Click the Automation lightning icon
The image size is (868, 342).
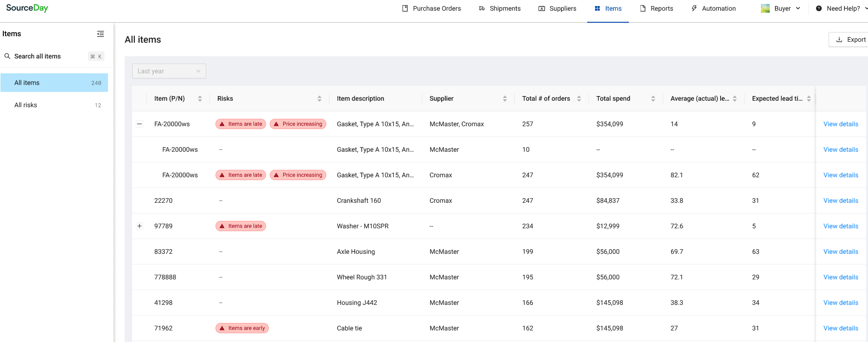click(x=694, y=8)
